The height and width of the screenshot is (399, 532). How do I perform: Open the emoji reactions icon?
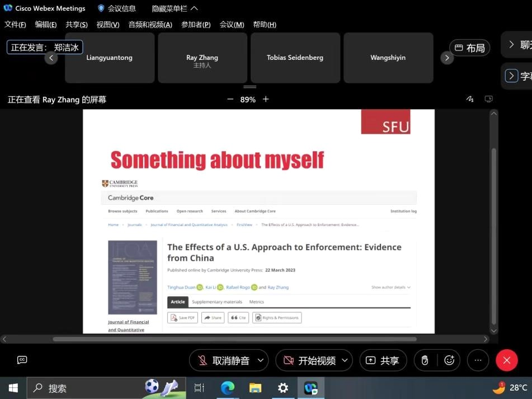449,360
